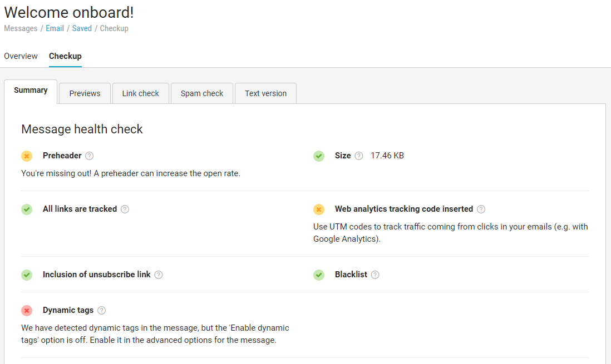Switch to the Overview tab

coord(21,56)
